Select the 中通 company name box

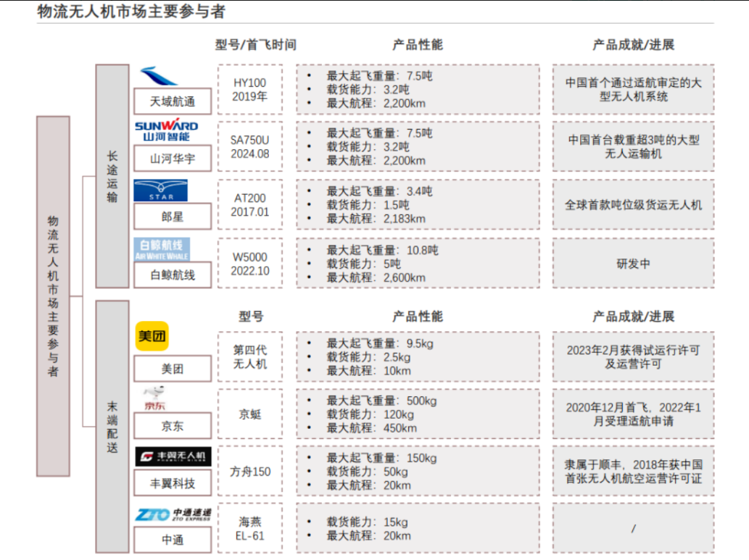tap(173, 540)
